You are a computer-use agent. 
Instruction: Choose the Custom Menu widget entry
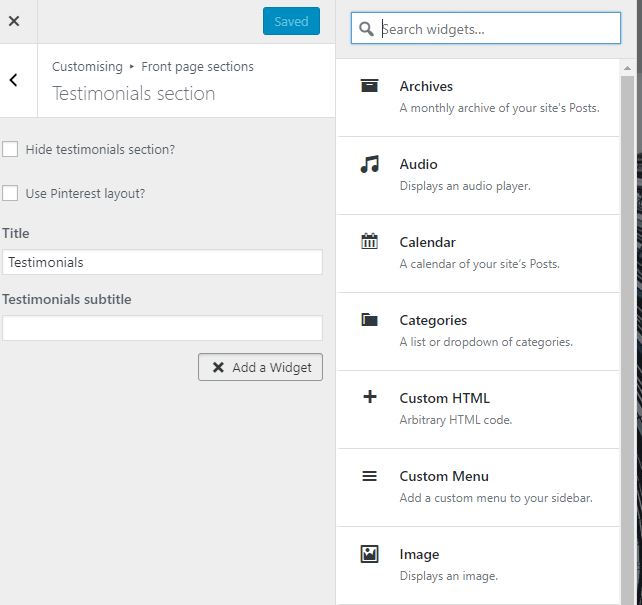click(478, 487)
